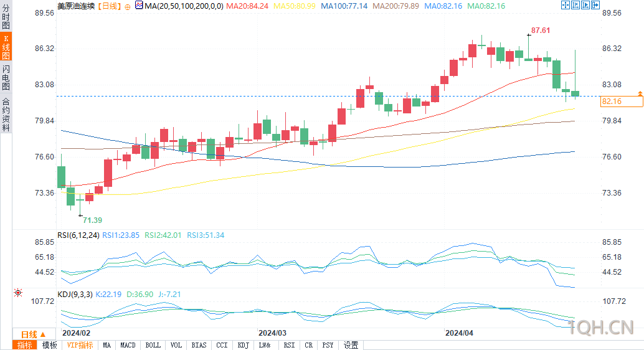644x350 pixels.
Task: Select the KDJ indicator button
Action: point(243,345)
